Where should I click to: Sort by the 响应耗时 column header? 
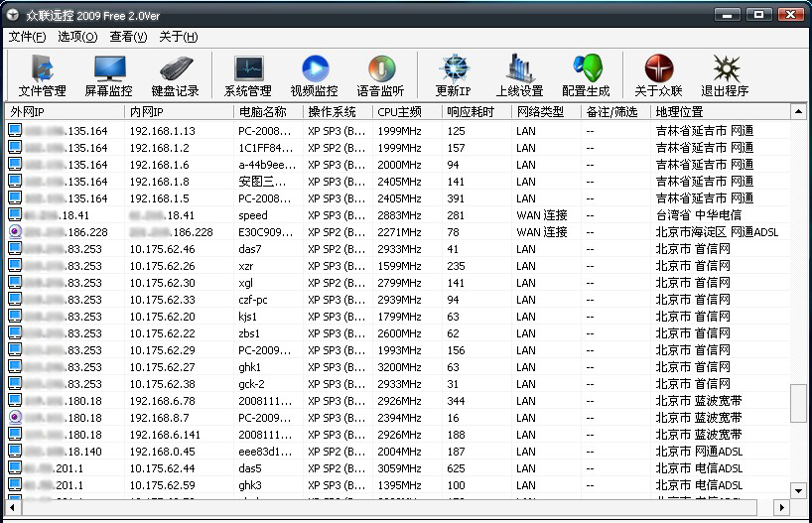[476, 112]
